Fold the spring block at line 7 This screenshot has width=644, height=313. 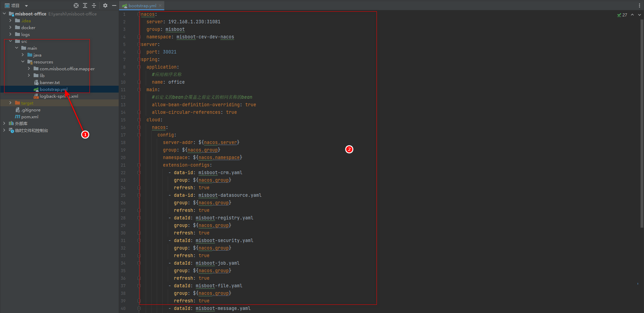click(139, 59)
